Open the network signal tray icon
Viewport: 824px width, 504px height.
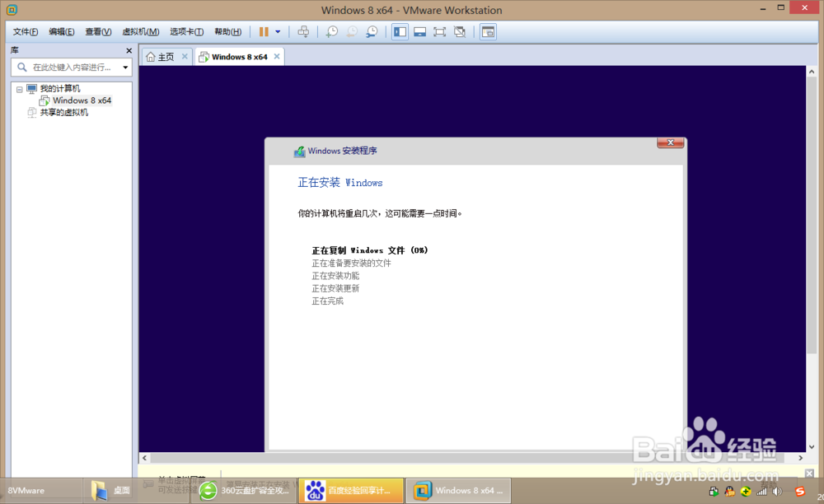pyautogui.click(x=761, y=492)
